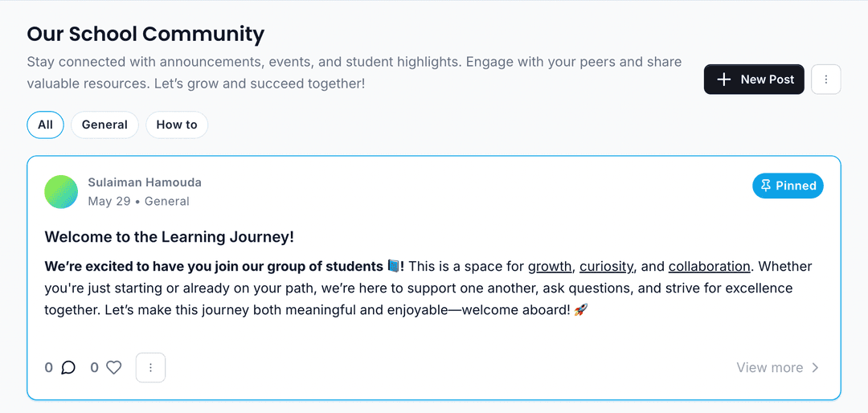Switch to the How to filter

point(177,125)
